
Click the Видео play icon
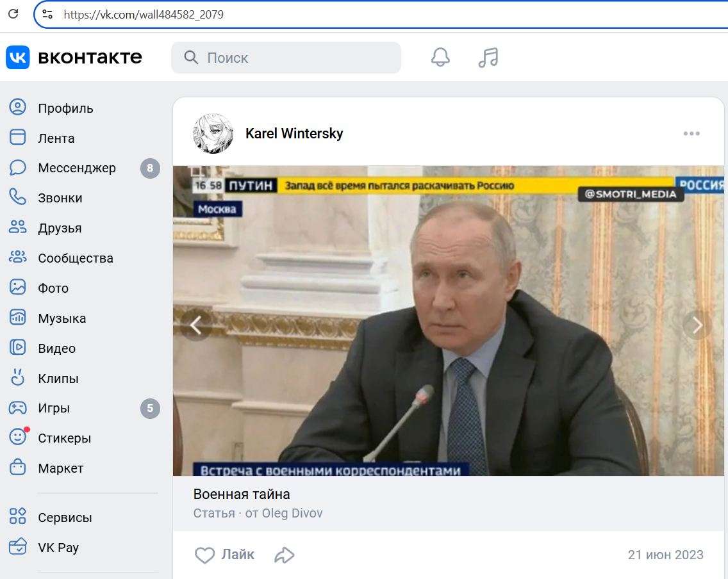click(x=18, y=348)
